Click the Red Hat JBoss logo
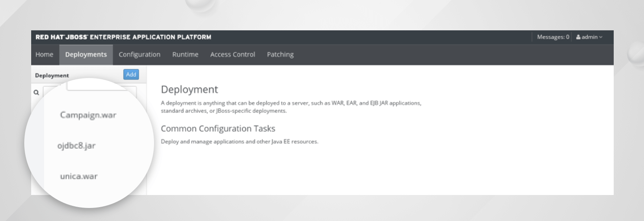Viewport: 644px width, 221px height. click(x=123, y=37)
